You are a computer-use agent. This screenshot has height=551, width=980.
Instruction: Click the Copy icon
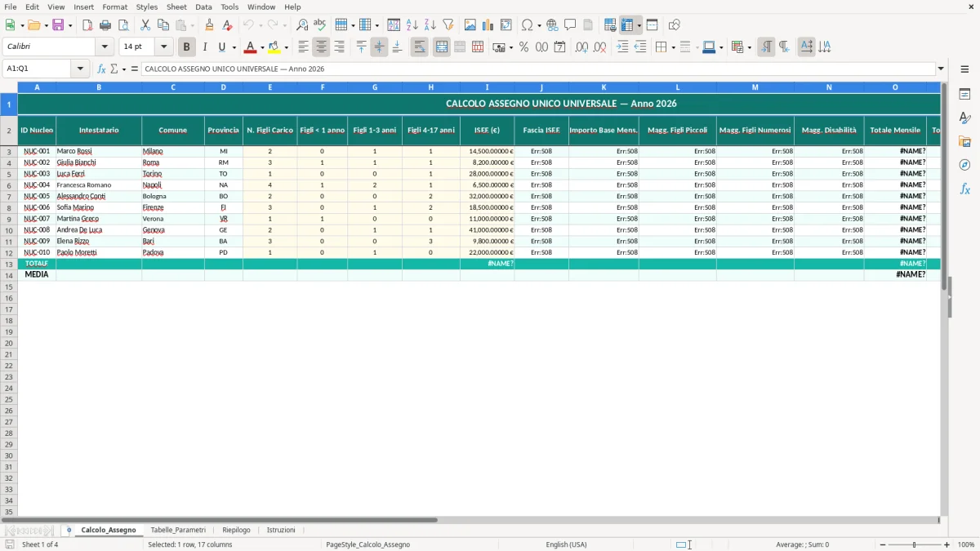pos(163,25)
